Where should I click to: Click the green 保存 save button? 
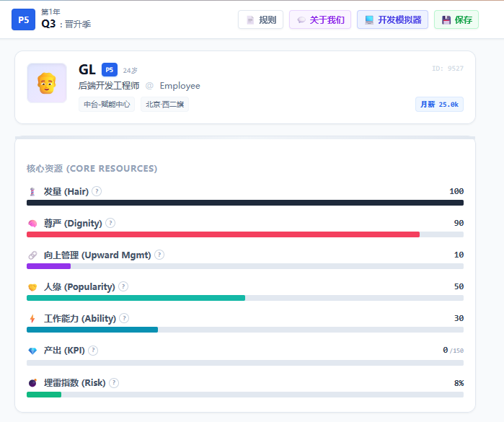pos(456,19)
